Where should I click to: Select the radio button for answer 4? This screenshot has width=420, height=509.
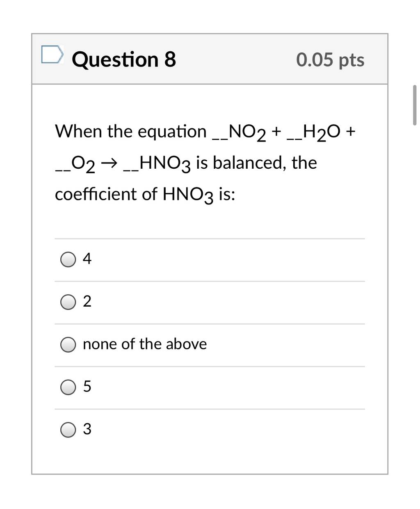68,259
